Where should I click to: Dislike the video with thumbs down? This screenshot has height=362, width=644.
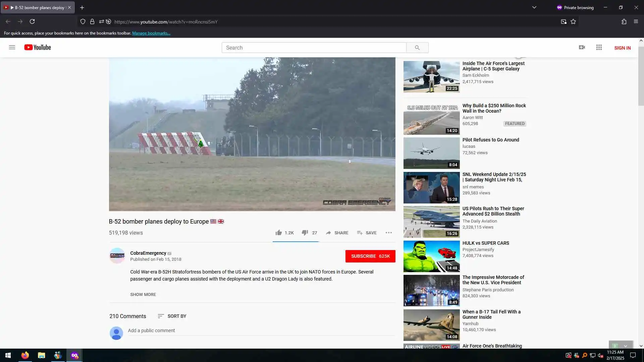305,233
